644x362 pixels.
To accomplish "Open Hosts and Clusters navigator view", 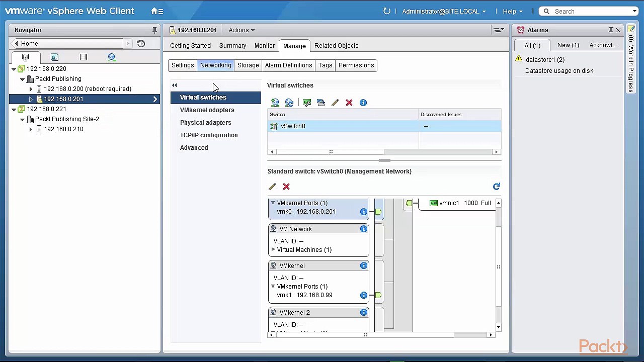I will 26,57.
